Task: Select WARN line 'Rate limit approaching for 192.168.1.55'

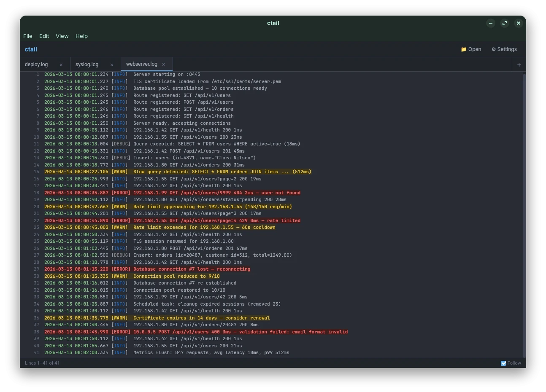Action: tap(271, 207)
